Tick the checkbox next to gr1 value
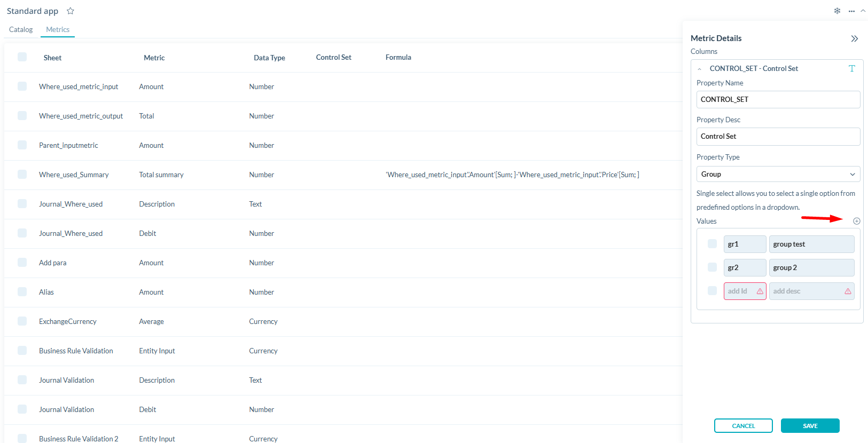Image resolution: width=868 pixels, height=443 pixels. [x=712, y=244]
